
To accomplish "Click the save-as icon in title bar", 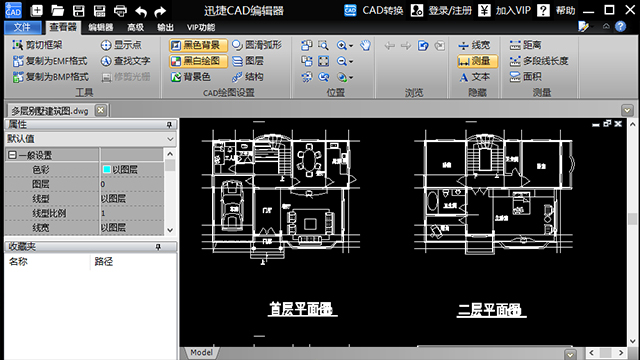I will click(x=99, y=11).
